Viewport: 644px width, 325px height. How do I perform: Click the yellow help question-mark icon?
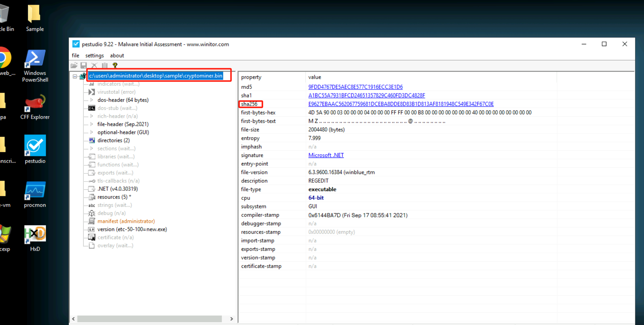click(115, 65)
